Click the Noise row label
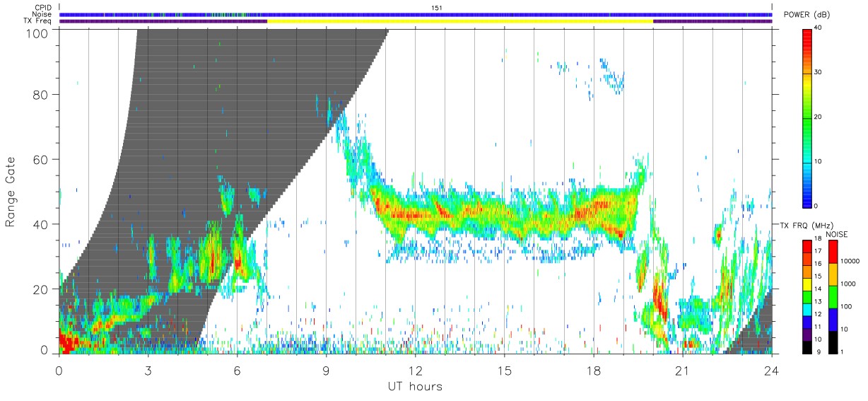 click(42, 14)
